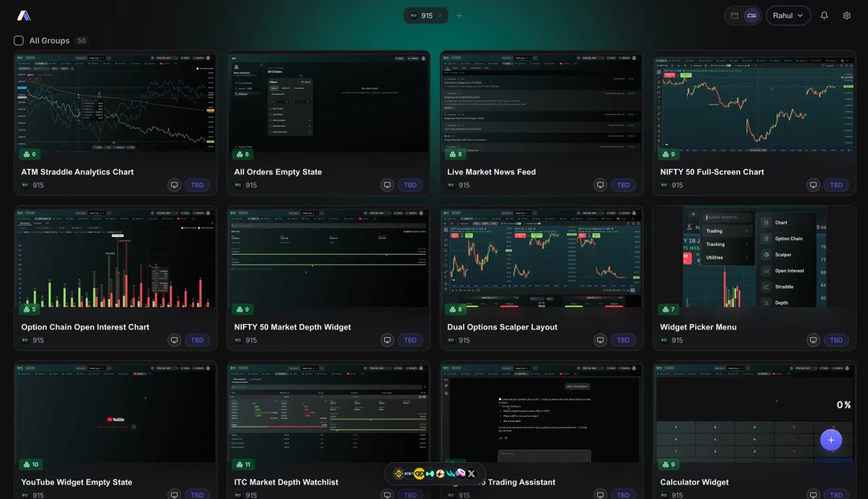The image size is (868, 499).
Task: Click TBD button on Widget Picker Menu
Action: coord(836,340)
